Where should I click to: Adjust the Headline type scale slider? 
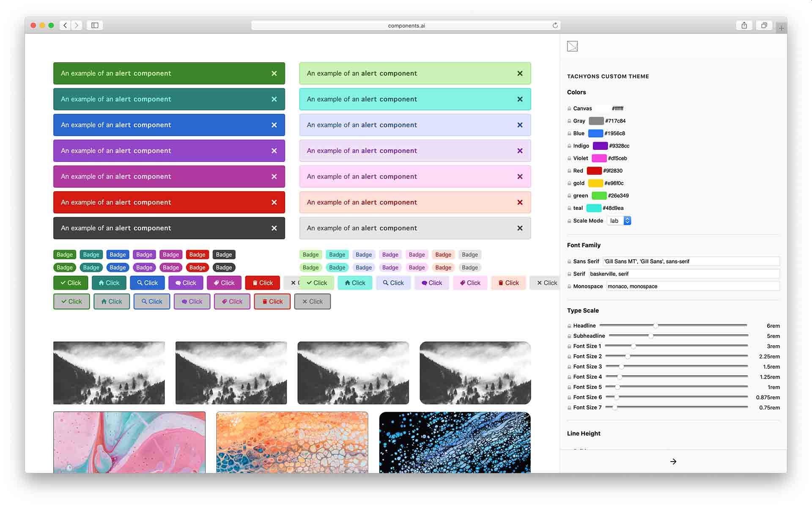click(656, 325)
